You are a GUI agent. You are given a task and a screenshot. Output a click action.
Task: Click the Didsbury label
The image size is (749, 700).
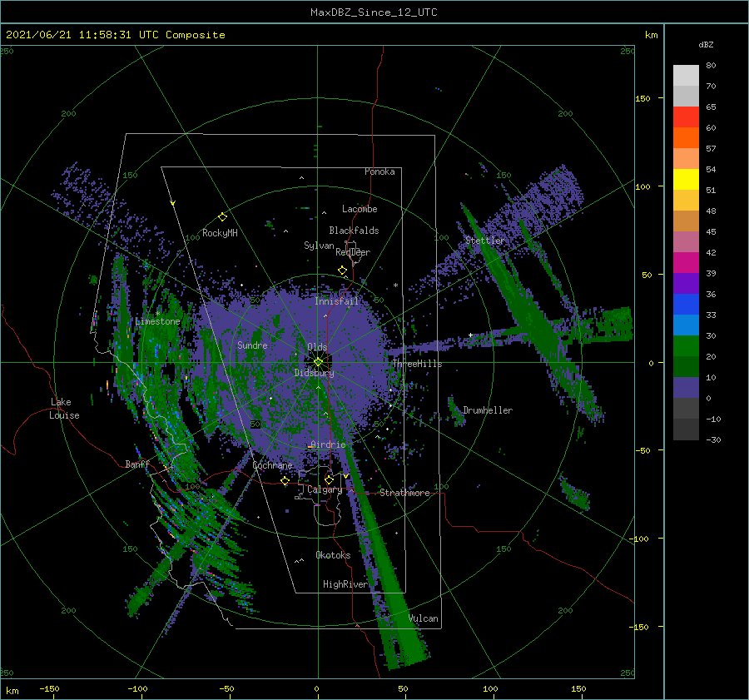click(x=314, y=373)
